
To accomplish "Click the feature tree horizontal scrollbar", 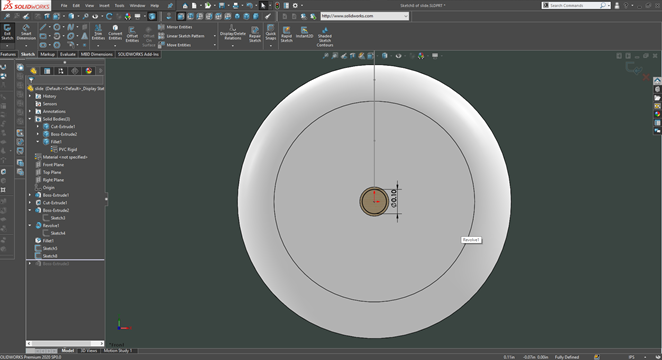I will pyautogui.click(x=65, y=344).
